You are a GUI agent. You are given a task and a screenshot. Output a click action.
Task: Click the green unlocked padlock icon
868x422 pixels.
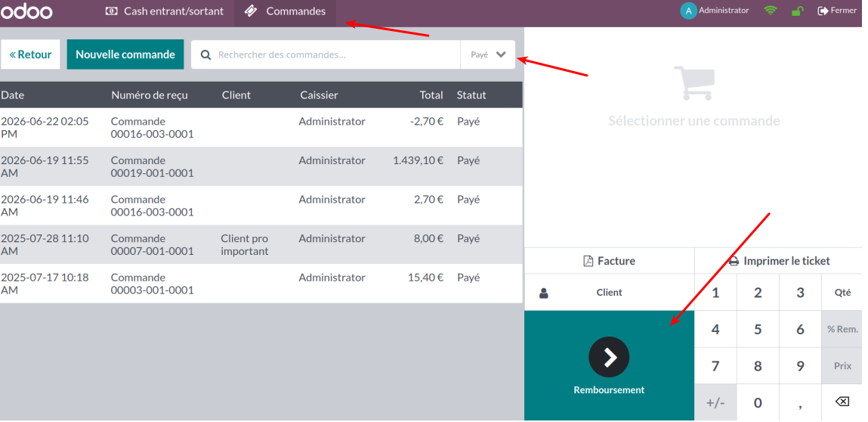click(x=797, y=11)
